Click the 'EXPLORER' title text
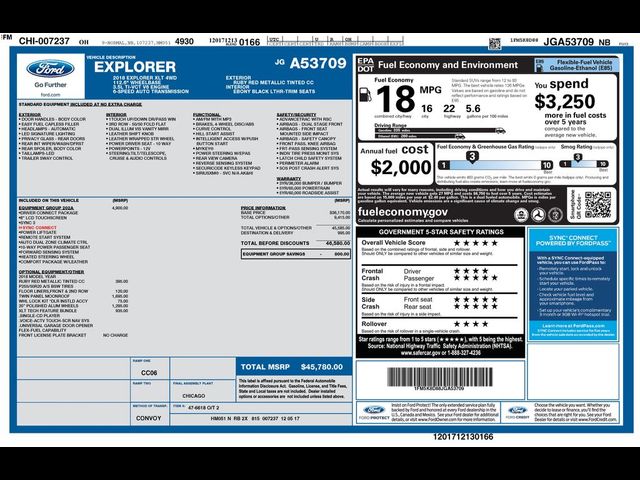Image resolution: width=640 pixels, height=480 pixels. (x=135, y=67)
